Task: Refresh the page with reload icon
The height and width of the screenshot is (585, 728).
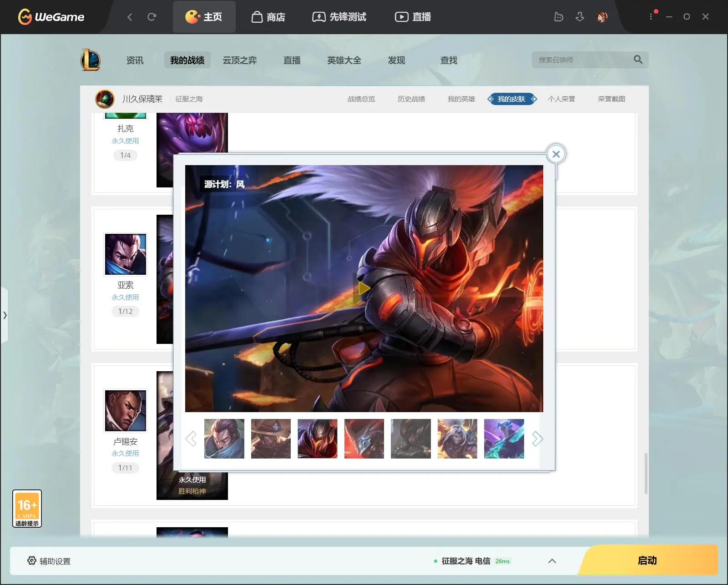Action: click(x=152, y=17)
